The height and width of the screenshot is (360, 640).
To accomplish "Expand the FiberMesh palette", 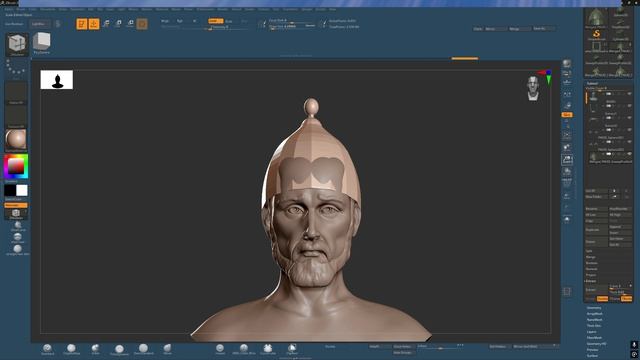I will tap(594, 338).
